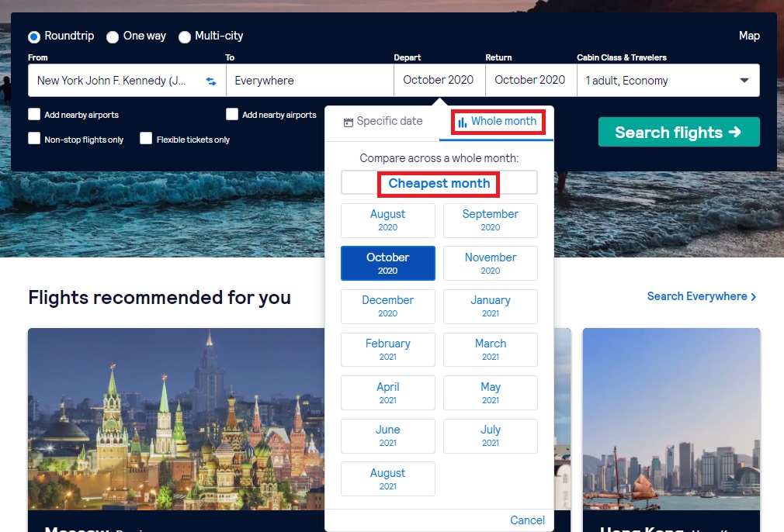The height and width of the screenshot is (532, 784).
Task: Open the Return October 2020 date picker
Action: tap(531, 80)
